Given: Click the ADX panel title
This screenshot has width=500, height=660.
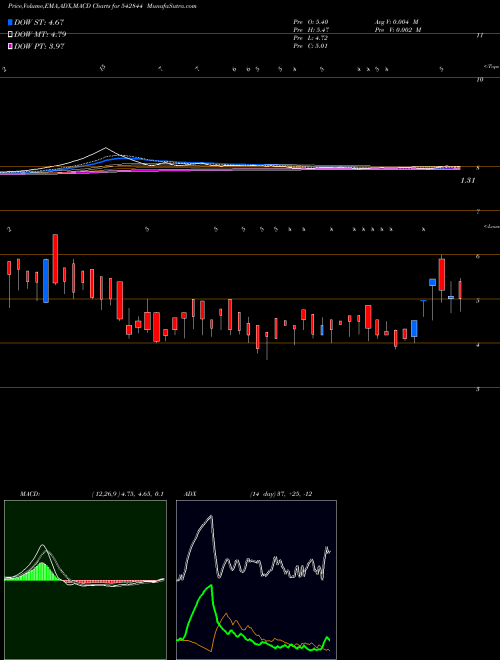Looking at the screenshot, I should 190,494.
